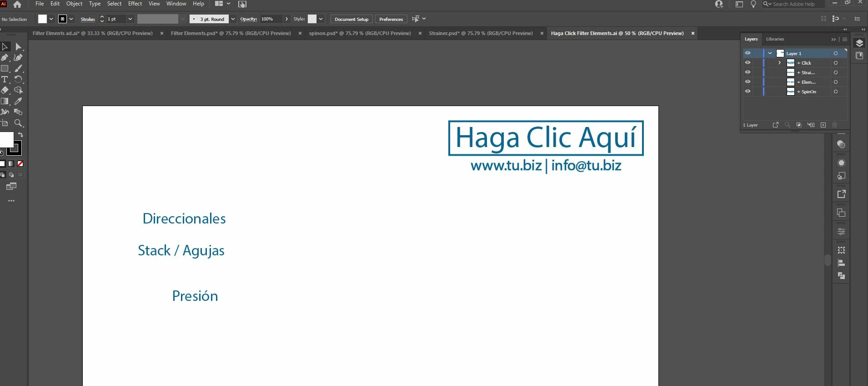
Task: Pick the Eyedropper tool
Action: (18, 101)
